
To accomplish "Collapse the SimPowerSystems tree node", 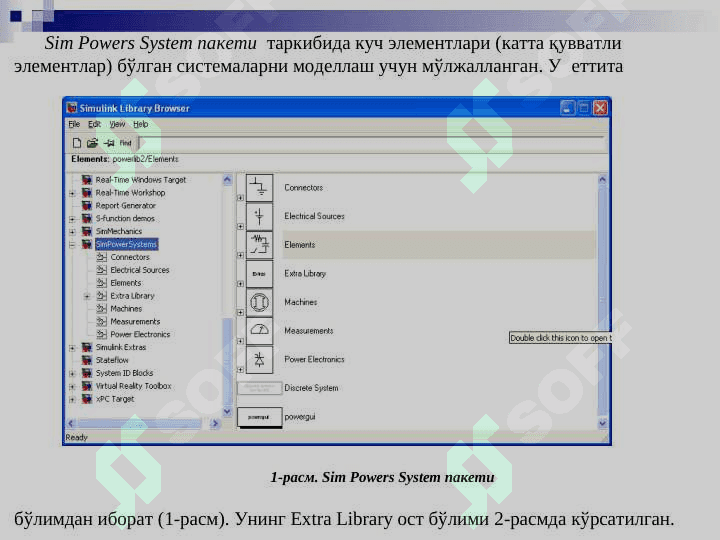I will [x=72, y=245].
